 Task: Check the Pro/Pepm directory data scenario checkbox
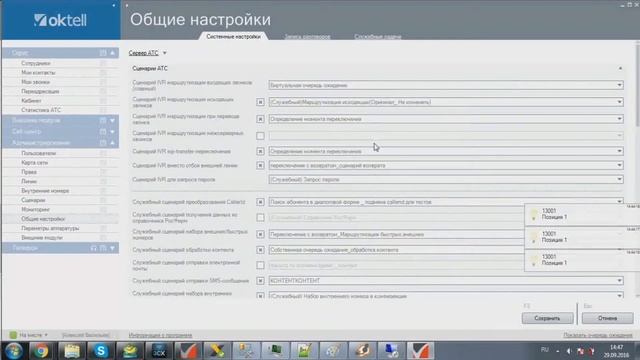pyautogui.click(x=260, y=218)
